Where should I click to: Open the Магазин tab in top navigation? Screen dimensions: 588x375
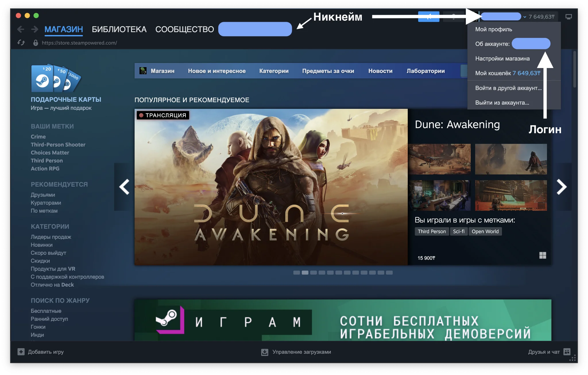[x=64, y=29]
